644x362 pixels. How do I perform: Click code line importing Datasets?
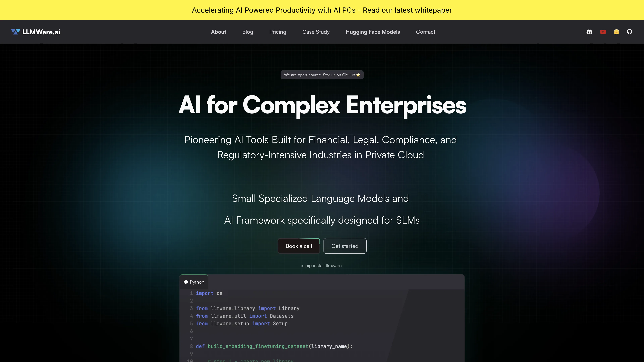pyautogui.click(x=245, y=316)
